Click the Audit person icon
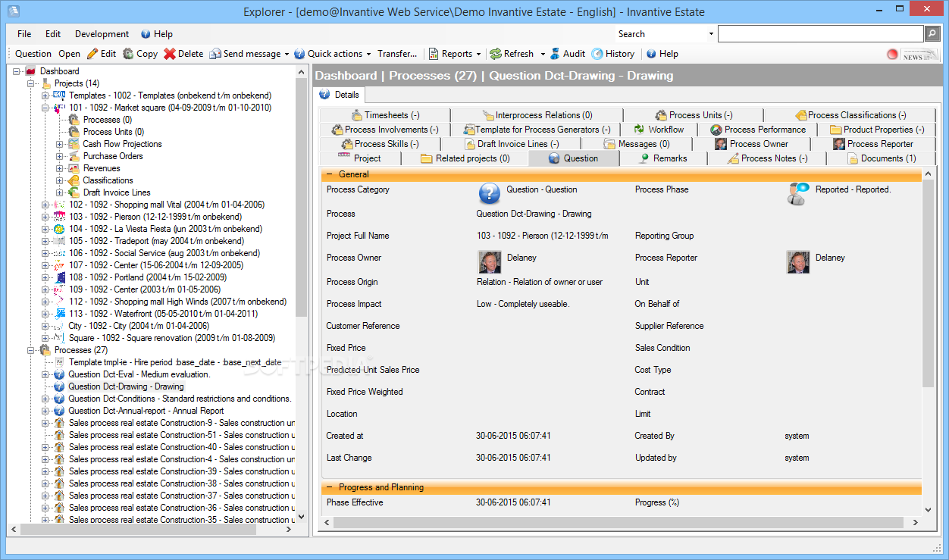949x560 pixels. (x=555, y=54)
